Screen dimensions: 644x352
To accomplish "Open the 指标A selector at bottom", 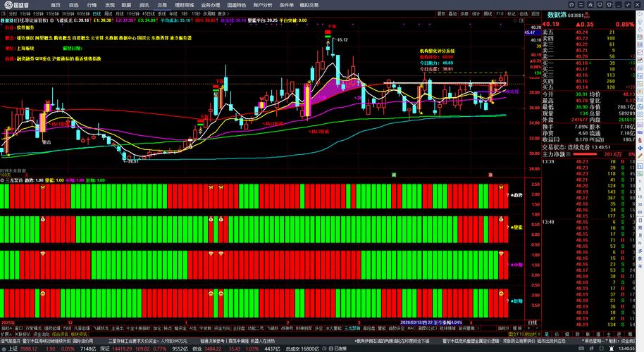I will tap(6, 328).
